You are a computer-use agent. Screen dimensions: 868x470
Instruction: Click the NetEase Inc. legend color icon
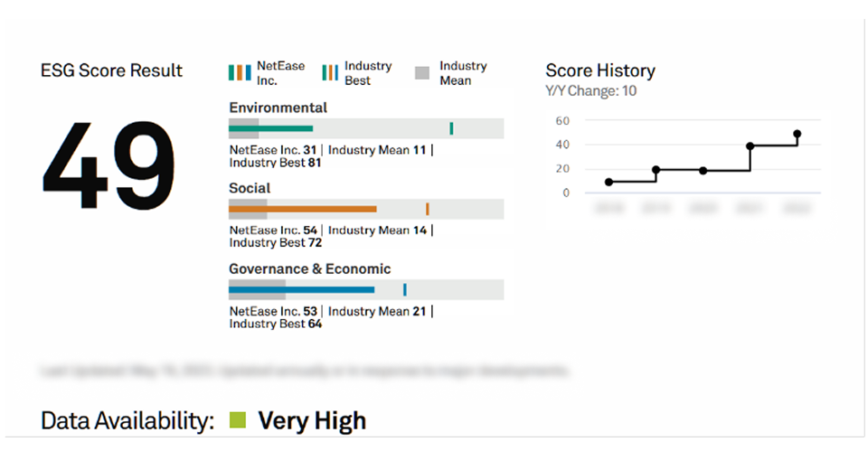click(x=240, y=72)
